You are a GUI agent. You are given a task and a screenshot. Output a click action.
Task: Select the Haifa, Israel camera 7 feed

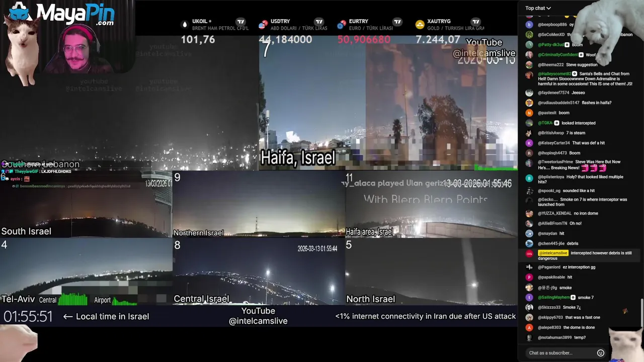point(388,103)
